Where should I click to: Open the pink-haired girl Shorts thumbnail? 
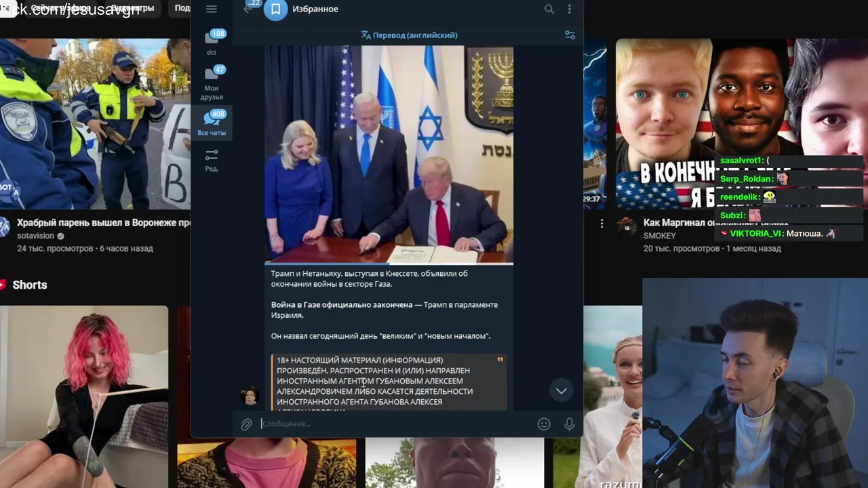click(x=84, y=396)
